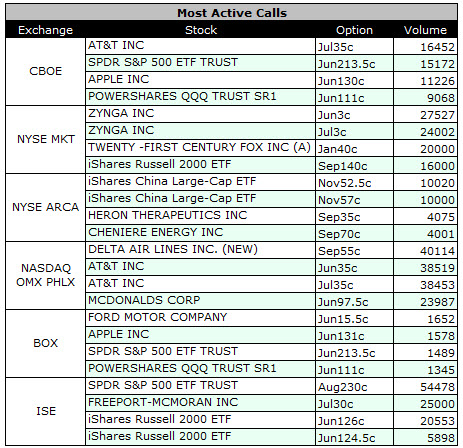Click TWENTY -FIRST CENTURY FOX INC (A)
The image size is (463, 448).
tap(199, 147)
